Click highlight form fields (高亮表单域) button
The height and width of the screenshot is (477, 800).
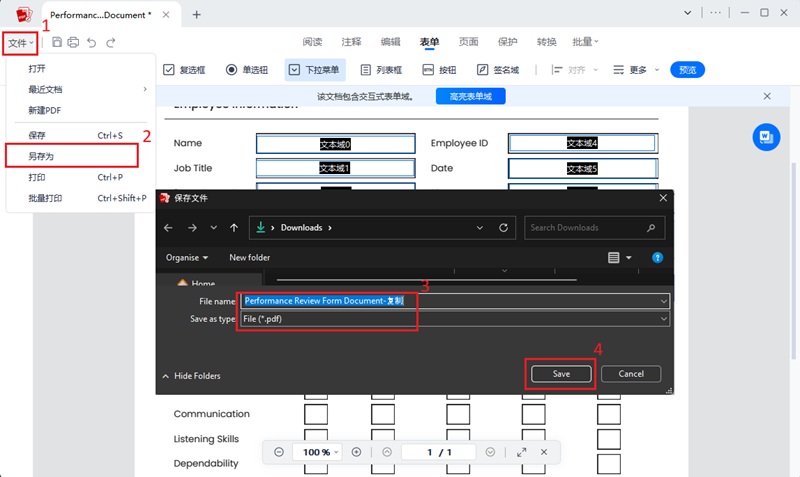[470, 96]
